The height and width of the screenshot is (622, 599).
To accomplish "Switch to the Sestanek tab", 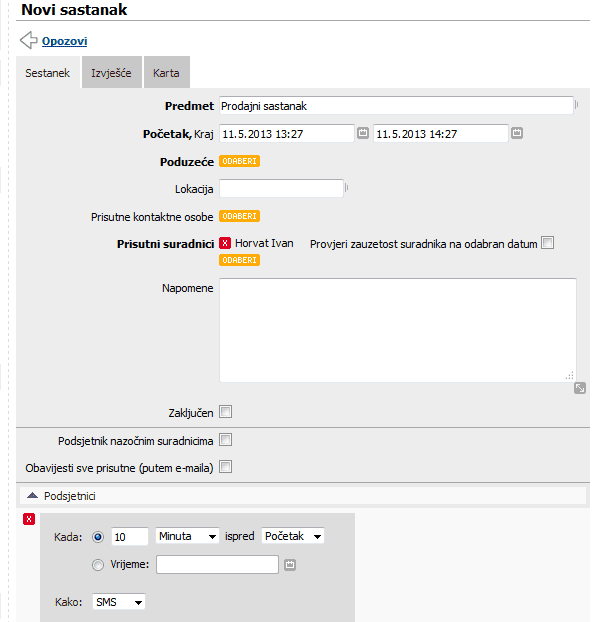I will coord(48,73).
